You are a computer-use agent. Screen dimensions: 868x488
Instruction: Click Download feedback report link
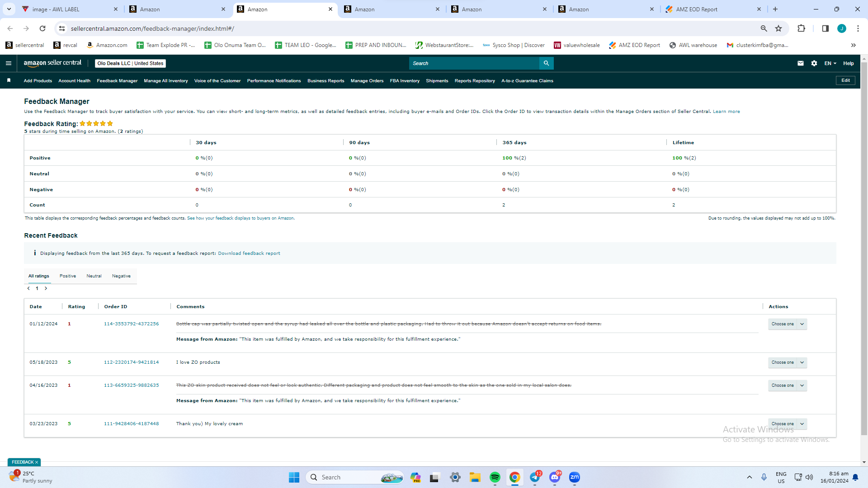pyautogui.click(x=249, y=253)
